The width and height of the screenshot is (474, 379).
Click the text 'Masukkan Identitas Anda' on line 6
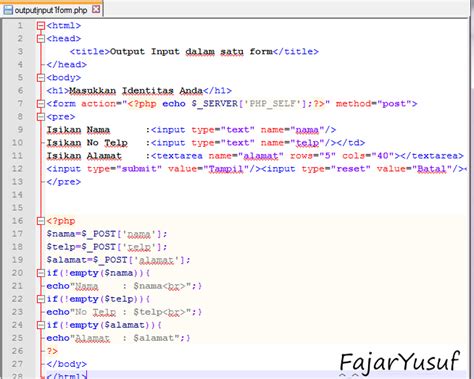click(x=136, y=91)
